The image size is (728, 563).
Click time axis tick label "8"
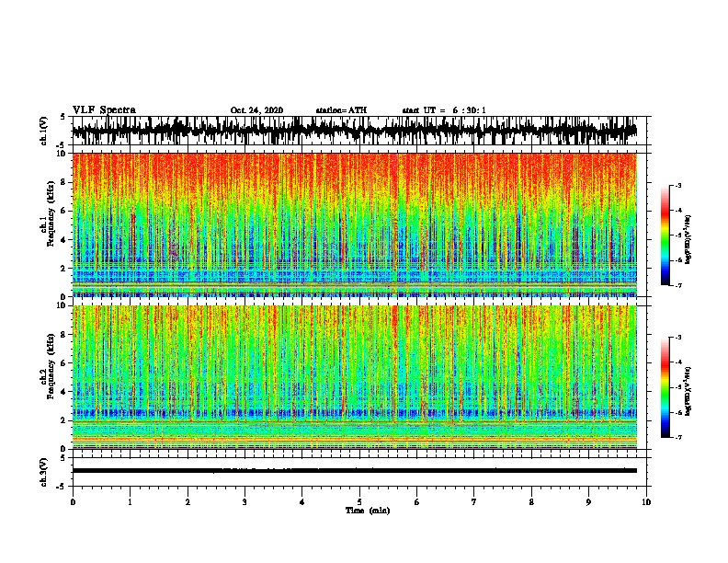pyautogui.click(x=531, y=502)
